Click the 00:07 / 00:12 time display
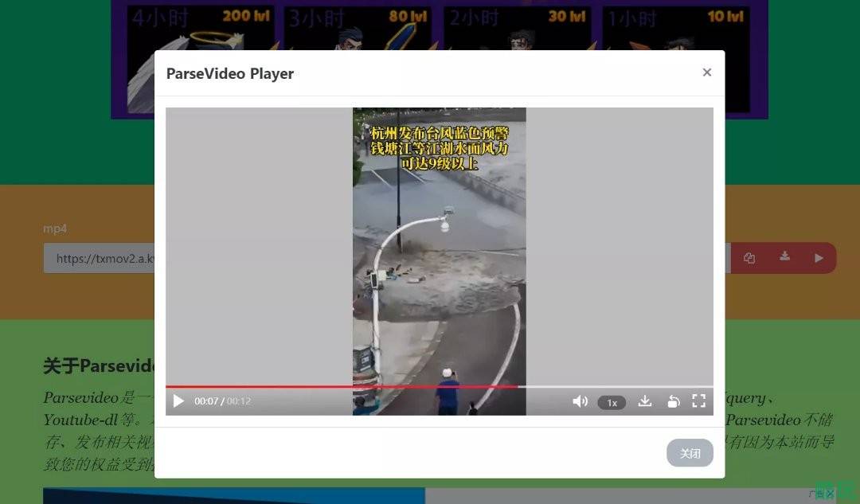This screenshot has height=504, width=860. coord(223,401)
